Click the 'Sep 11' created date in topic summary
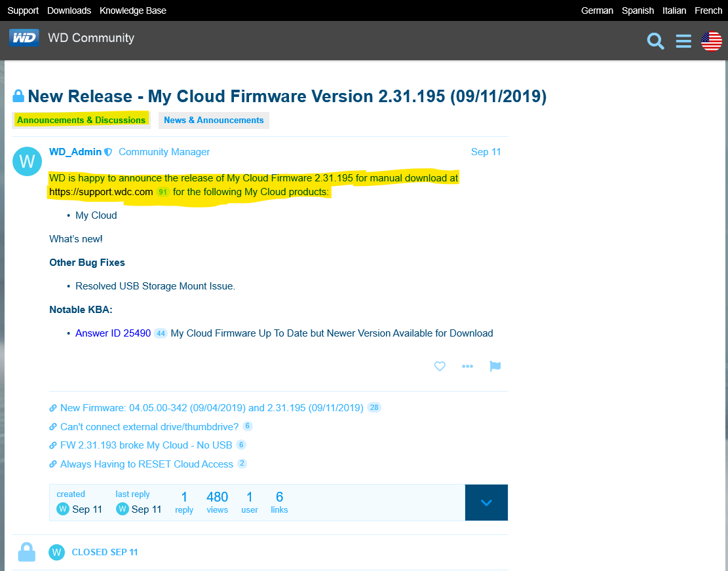The height and width of the screenshot is (571, 728). click(x=86, y=509)
